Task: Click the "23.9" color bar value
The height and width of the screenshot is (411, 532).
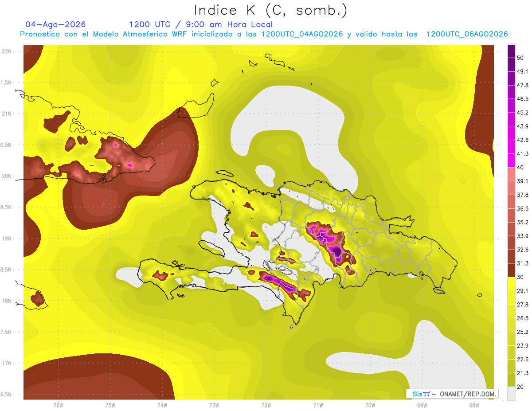Action: [522, 345]
